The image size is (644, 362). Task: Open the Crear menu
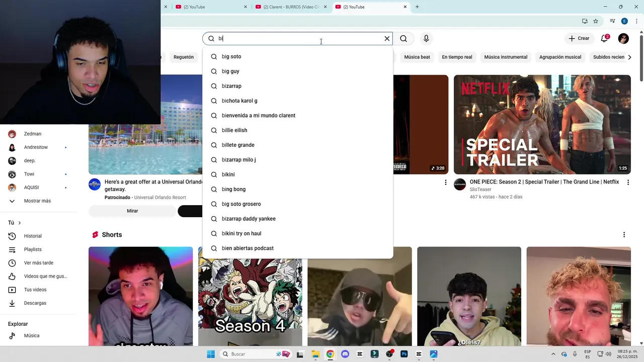(x=579, y=38)
